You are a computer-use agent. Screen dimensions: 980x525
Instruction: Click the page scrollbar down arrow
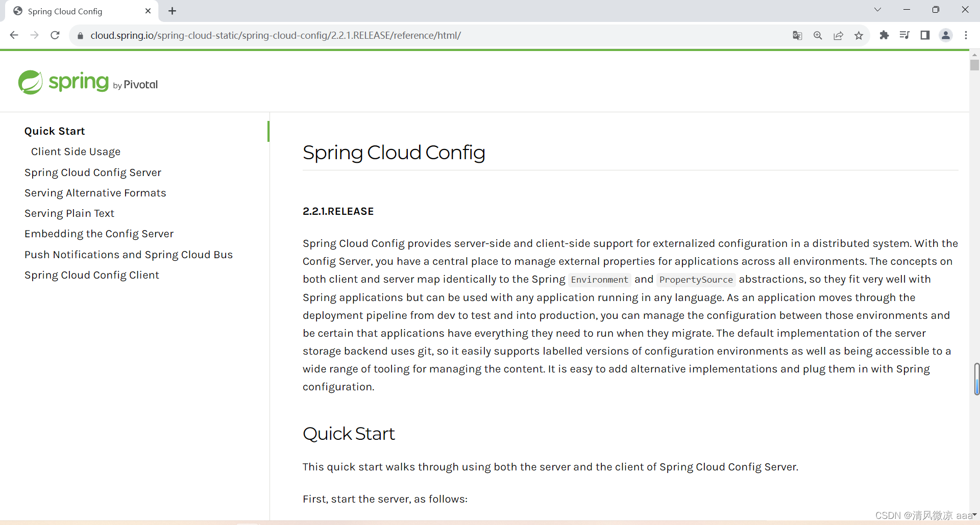tap(974, 515)
